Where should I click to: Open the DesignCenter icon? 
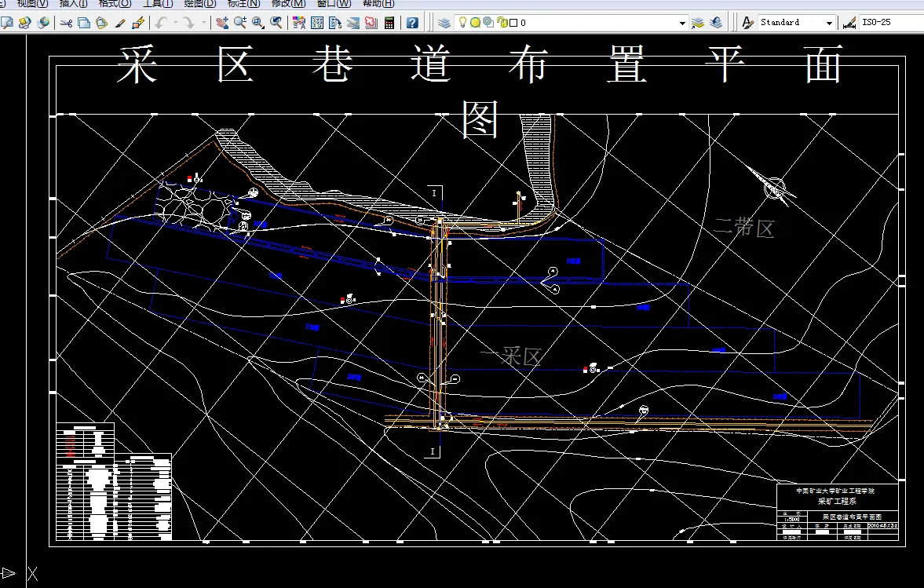tap(317, 23)
